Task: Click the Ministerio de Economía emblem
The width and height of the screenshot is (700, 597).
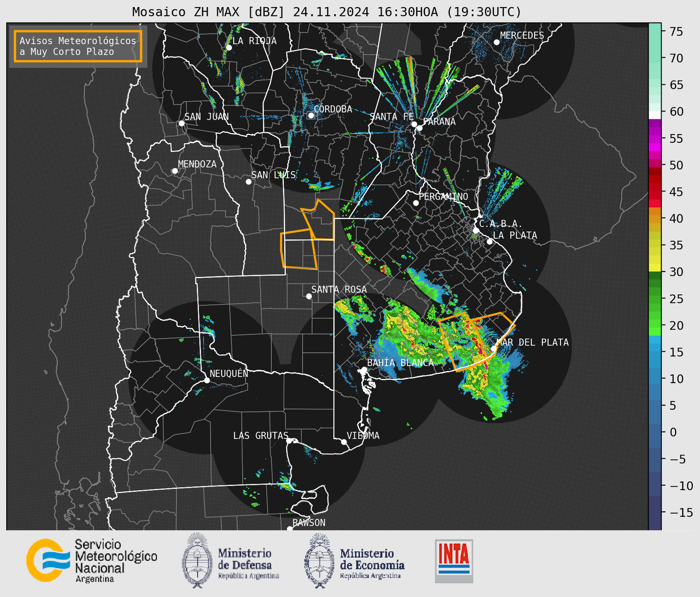Action: point(320,560)
